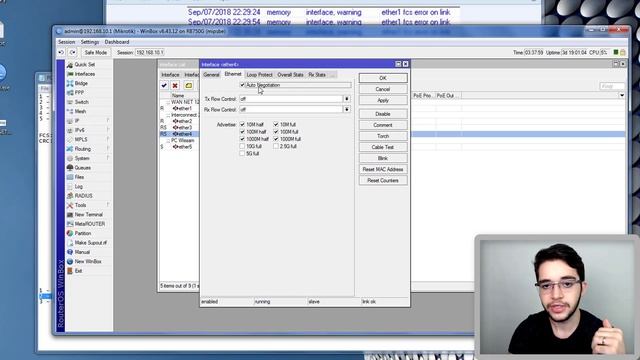This screenshot has width=640, height=360.
Task: Open Tx Flow Control dropdown arrow
Action: (347, 99)
